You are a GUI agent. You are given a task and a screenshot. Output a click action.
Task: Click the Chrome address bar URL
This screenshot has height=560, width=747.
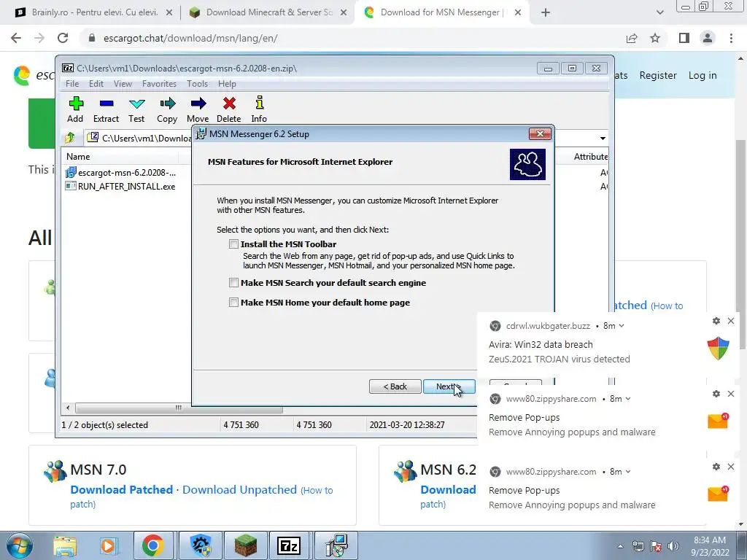190,38
